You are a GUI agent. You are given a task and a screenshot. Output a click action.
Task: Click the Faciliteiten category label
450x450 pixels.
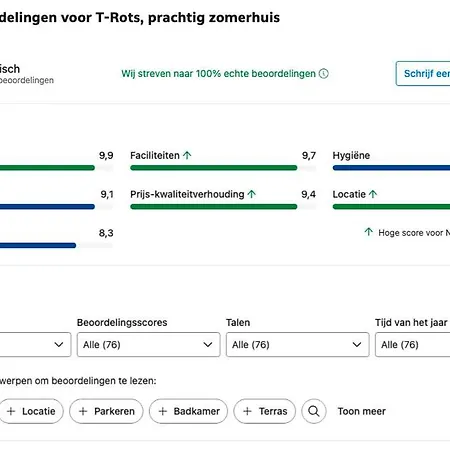[155, 155]
